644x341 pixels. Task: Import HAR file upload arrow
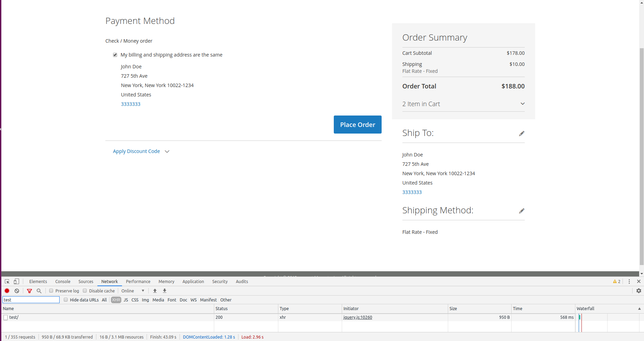[x=155, y=291]
